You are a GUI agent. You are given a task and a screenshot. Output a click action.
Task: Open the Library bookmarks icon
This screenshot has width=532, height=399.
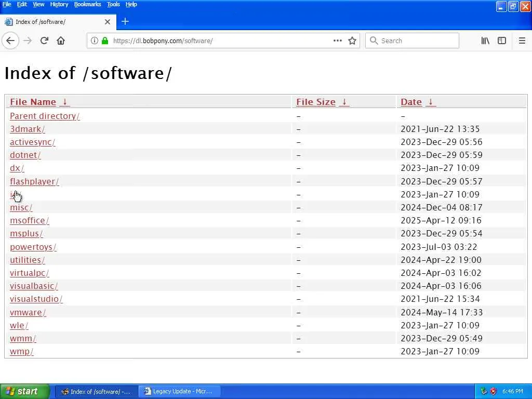pos(485,41)
